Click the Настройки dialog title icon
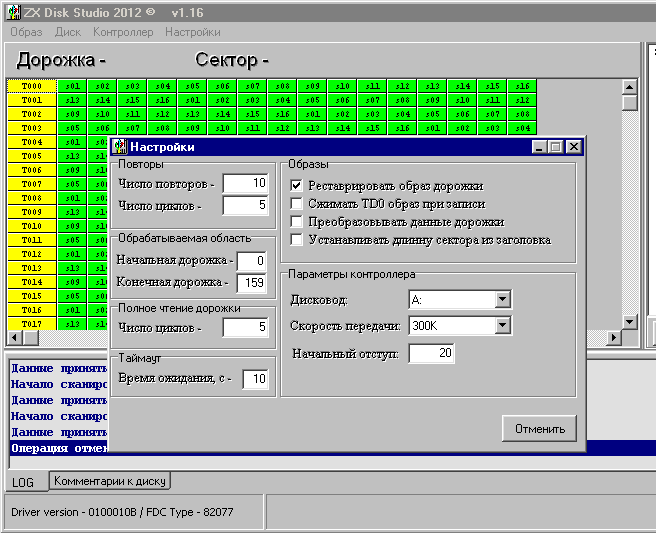Viewport: 656px width, 533px height. coord(119,147)
